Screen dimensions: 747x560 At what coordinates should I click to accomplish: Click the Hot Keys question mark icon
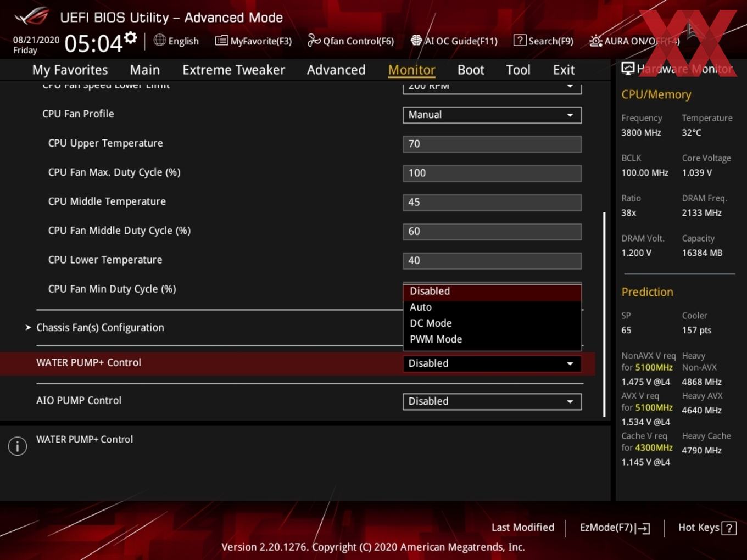[x=729, y=528]
